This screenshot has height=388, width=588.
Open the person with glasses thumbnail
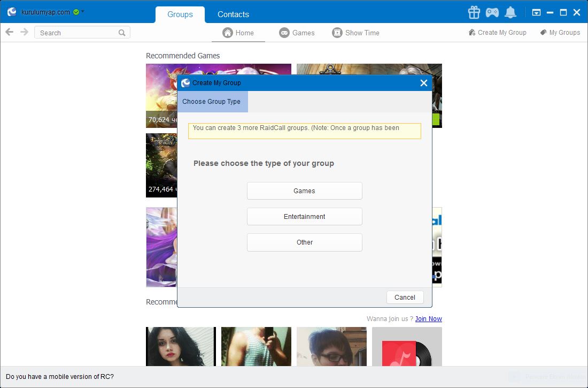tap(331, 346)
